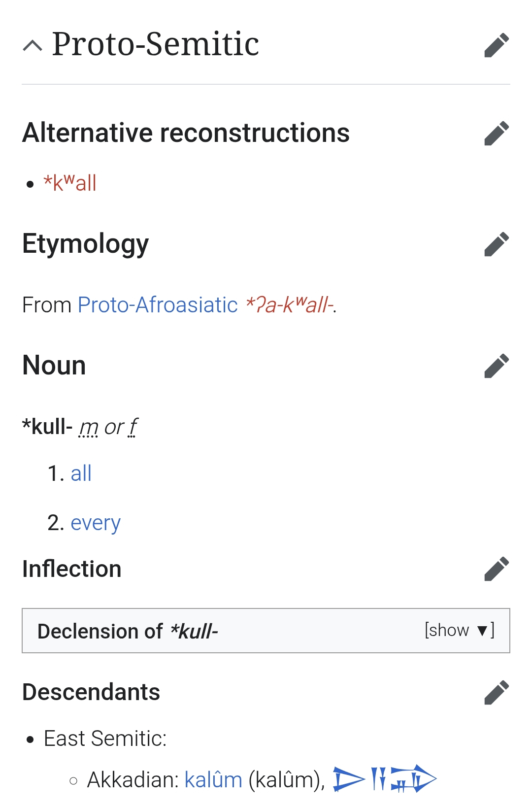This screenshot has width=532, height=807.
Task: Open the red *kʷall reconstruction link
Action: tap(70, 183)
